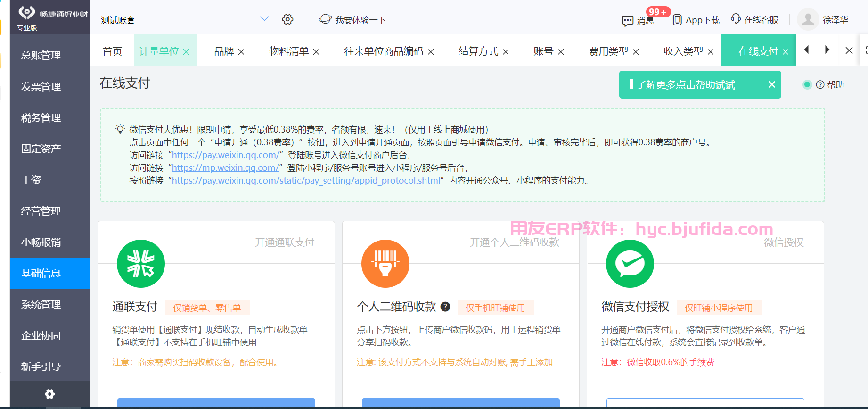Switch to the 品牌 tab
Image resolution: width=868 pixels, height=409 pixels.
tap(224, 51)
